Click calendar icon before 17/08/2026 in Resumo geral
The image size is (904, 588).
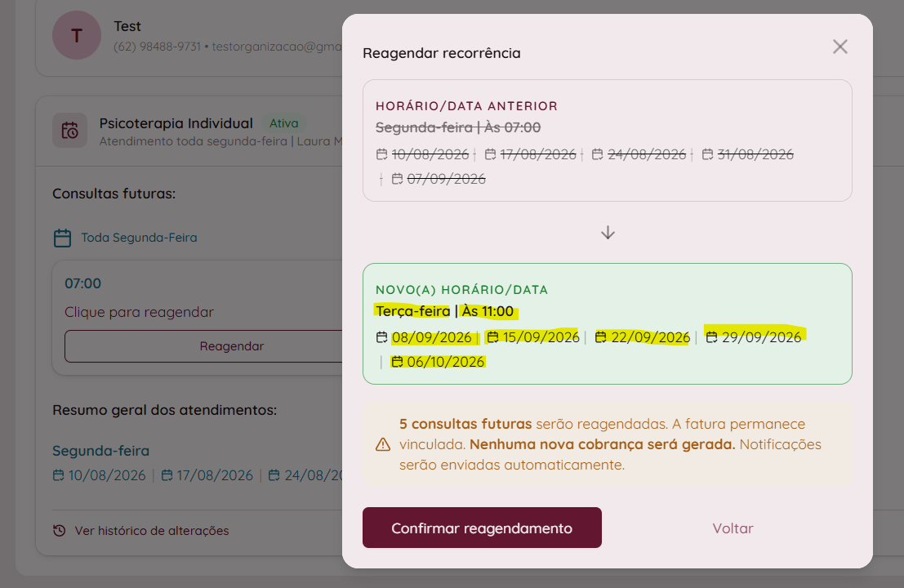167,475
